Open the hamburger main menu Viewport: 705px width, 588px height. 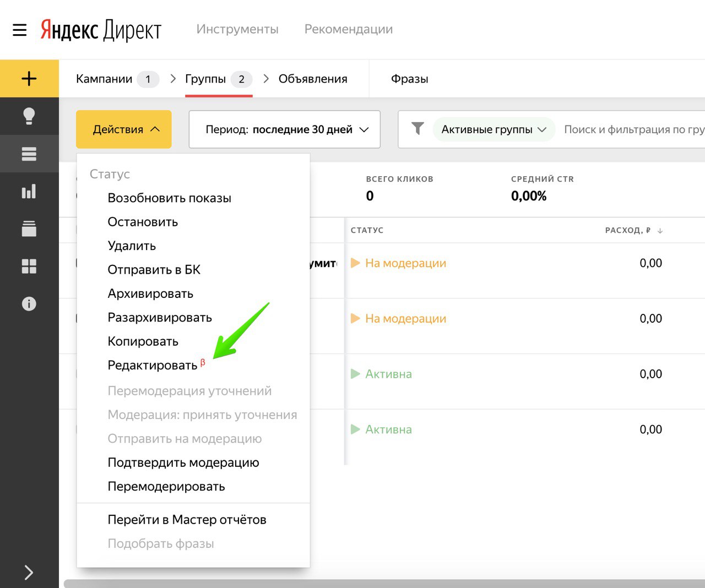pos(20,30)
